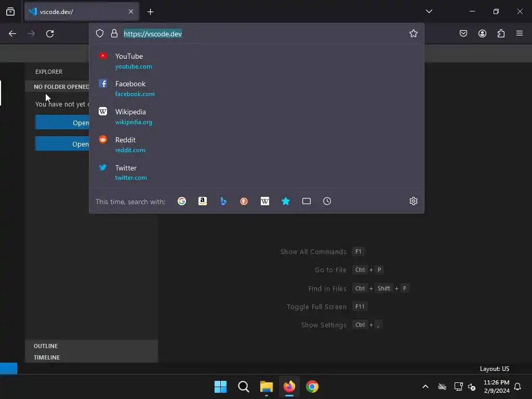Image resolution: width=532 pixels, height=399 pixels.
Task: Open Save to Pocket icon
Action: [463, 33]
